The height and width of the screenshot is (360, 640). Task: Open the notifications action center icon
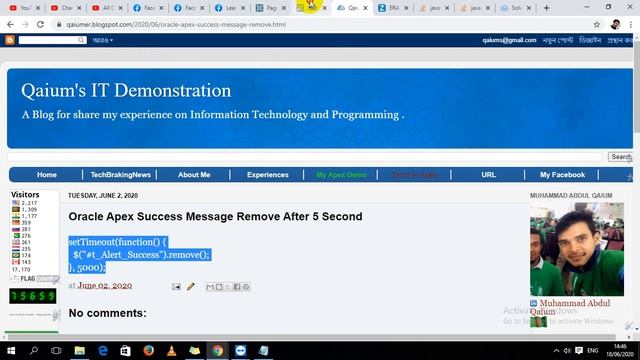579,351
